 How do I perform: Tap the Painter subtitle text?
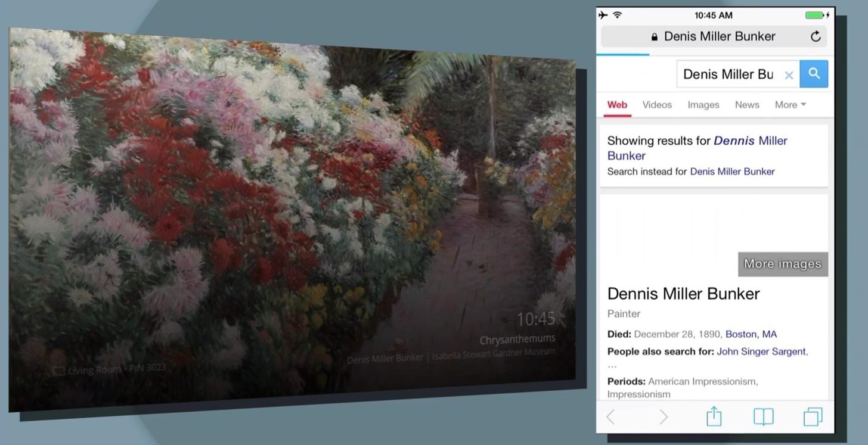pyautogui.click(x=624, y=314)
